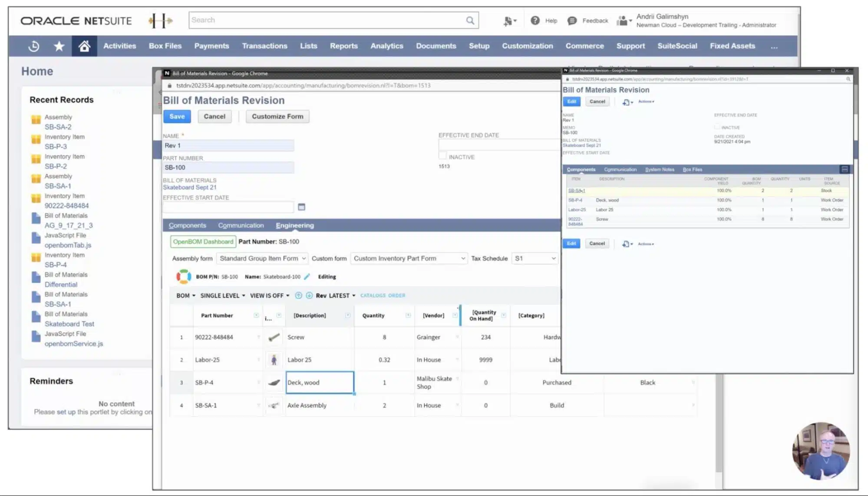This screenshot has width=868, height=496.
Task: Open the Skateboard Sept 21 link in edit form
Action: point(189,187)
